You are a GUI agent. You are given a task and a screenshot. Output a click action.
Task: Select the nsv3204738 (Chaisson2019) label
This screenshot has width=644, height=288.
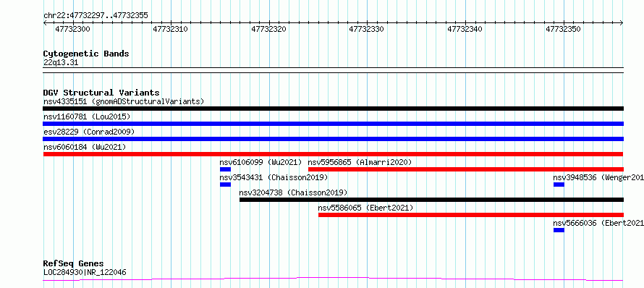tap(293, 192)
